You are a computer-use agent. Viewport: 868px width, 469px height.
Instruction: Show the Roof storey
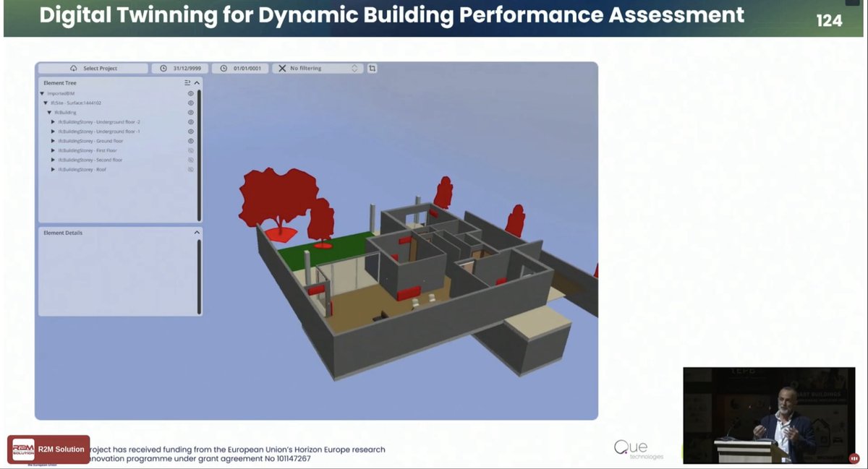pyautogui.click(x=191, y=169)
